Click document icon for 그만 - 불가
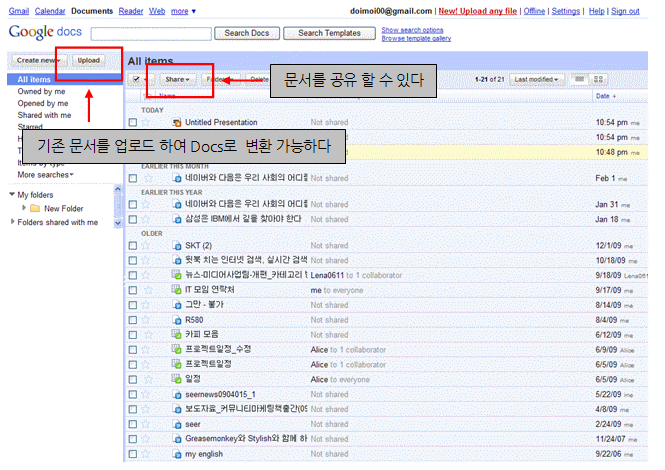665x470 pixels. (x=177, y=305)
